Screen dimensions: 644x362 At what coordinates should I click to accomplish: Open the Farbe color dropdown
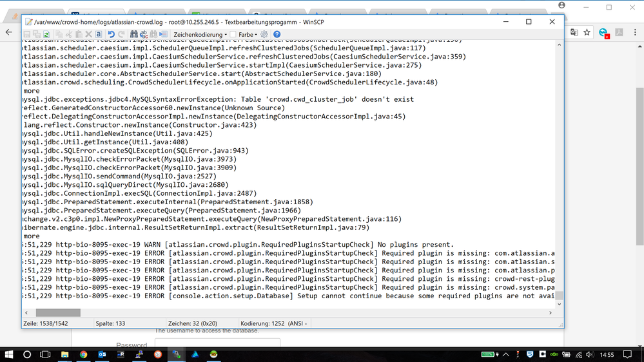[248, 35]
